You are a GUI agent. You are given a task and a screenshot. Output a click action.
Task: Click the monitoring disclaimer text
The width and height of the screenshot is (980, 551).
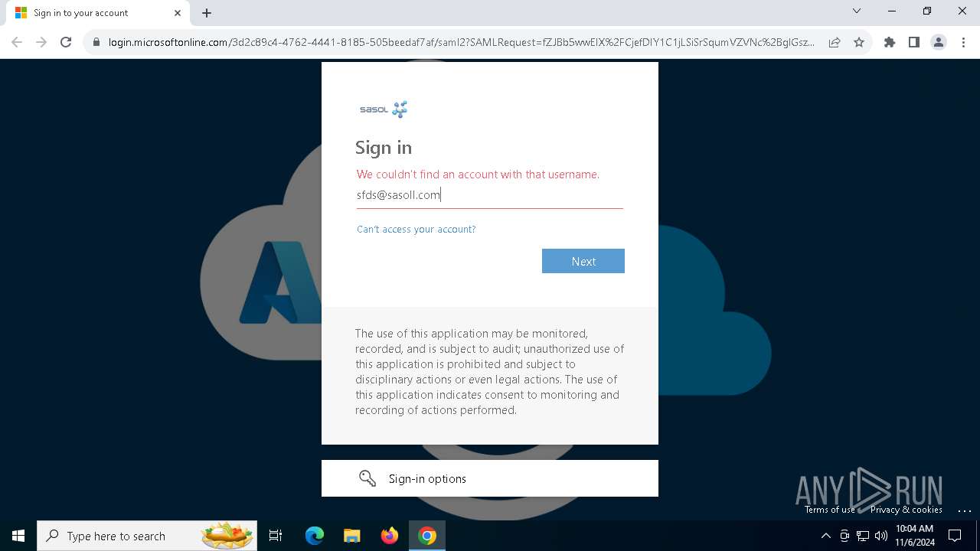[490, 372]
